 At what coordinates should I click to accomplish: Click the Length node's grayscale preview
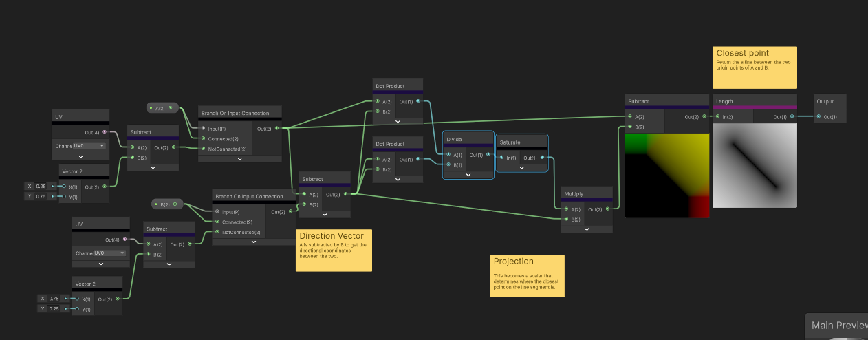755,165
